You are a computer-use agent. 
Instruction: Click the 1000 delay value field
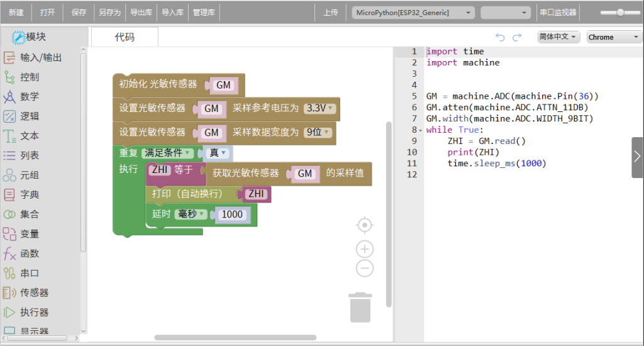click(232, 215)
